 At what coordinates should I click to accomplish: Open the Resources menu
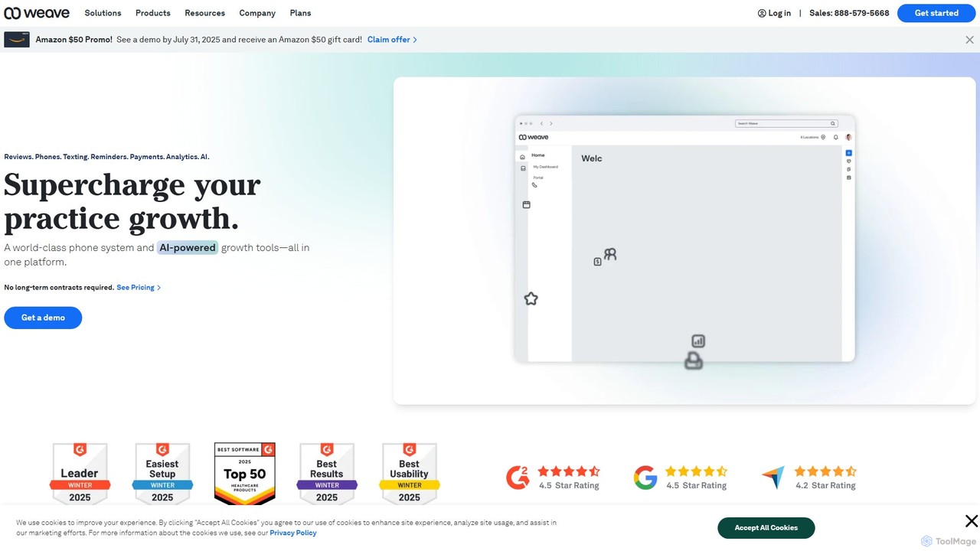pyautogui.click(x=205, y=13)
